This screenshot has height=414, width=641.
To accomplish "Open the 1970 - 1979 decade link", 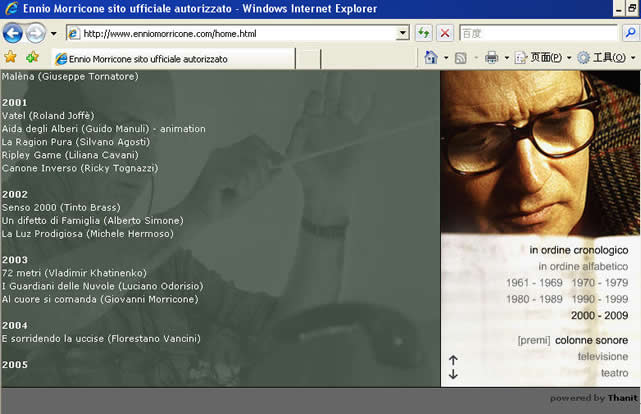I will pos(600,283).
